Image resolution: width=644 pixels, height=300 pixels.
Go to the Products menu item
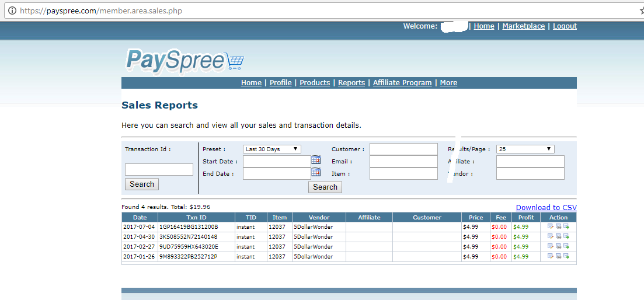point(315,83)
